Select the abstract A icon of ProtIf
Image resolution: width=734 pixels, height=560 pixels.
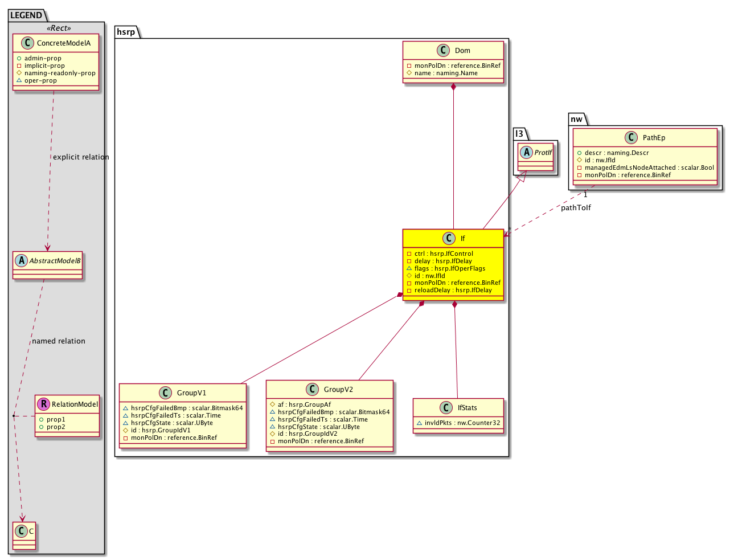click(x=527, y=152)
